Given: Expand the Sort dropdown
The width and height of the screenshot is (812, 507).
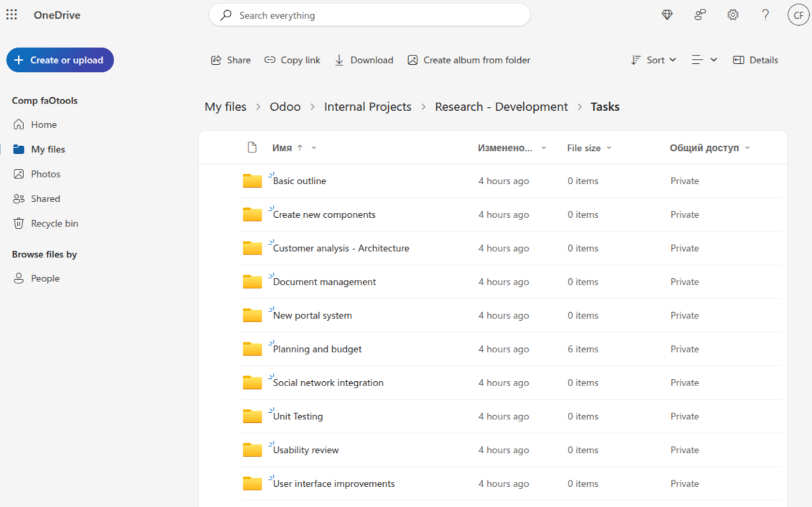Looking at the screenshot, I should [653, 60].
